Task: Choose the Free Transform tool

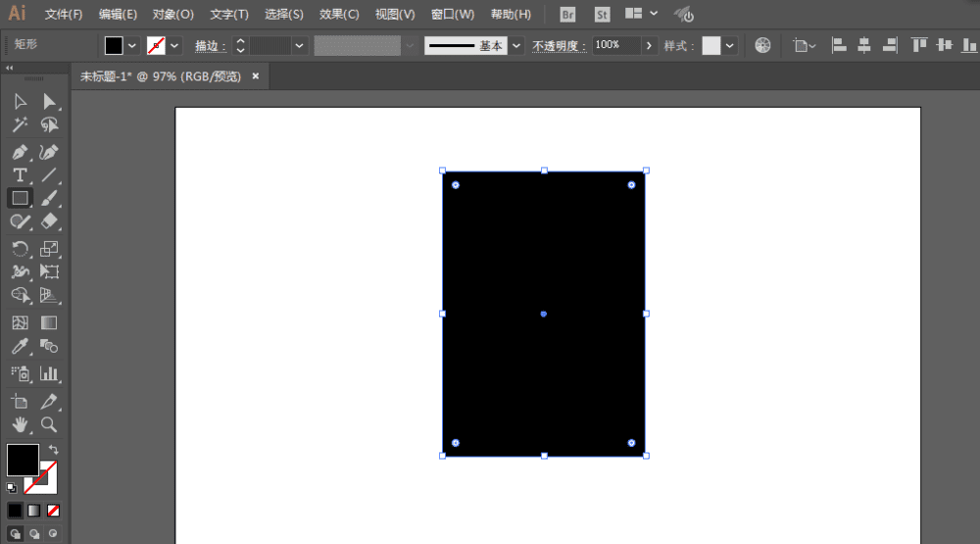Action: point(49,272)
